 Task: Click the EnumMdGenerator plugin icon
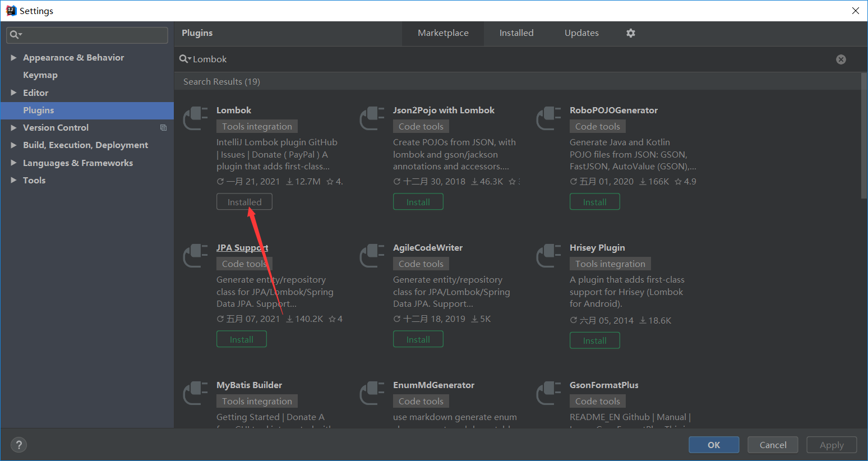tap(372, 393)
